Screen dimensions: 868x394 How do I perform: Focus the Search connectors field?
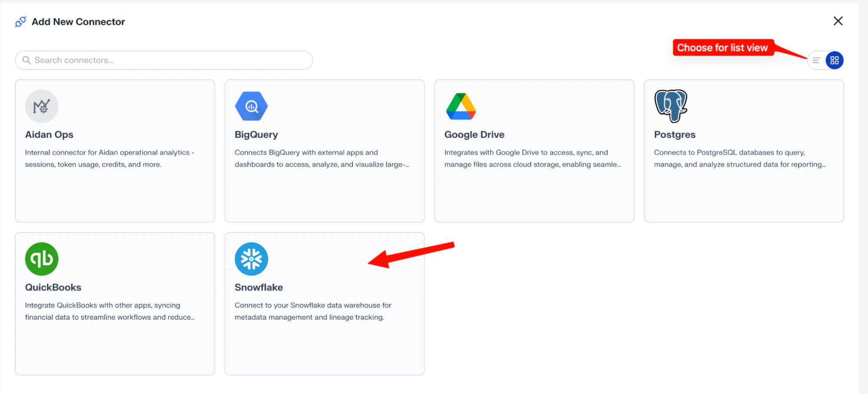164,60
